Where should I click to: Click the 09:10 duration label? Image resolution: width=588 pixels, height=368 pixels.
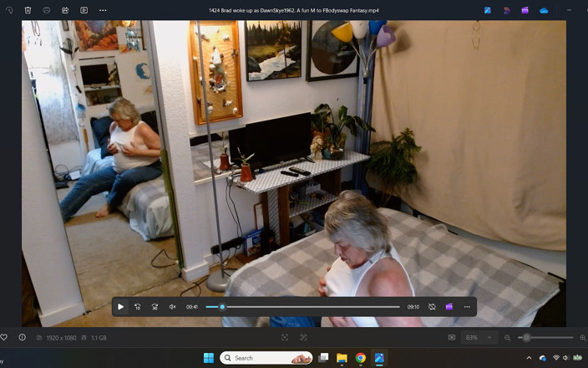point(413,307)
